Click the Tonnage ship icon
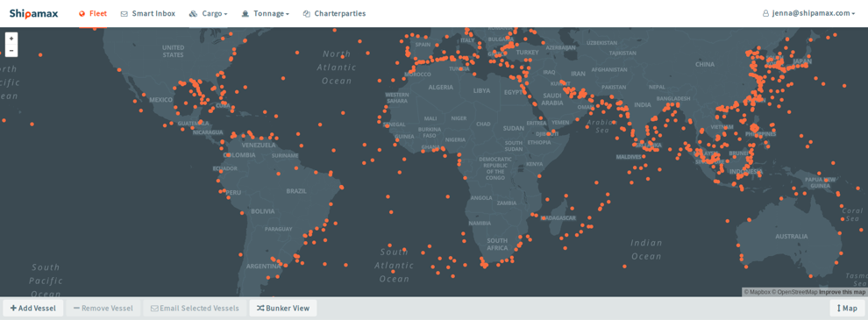868x320 pixels. pos(245,13)
